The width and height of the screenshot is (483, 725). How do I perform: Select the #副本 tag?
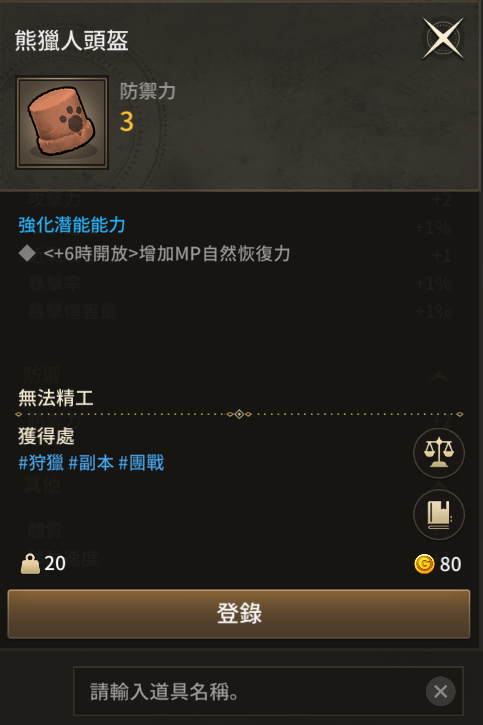[x=91, y=463]
